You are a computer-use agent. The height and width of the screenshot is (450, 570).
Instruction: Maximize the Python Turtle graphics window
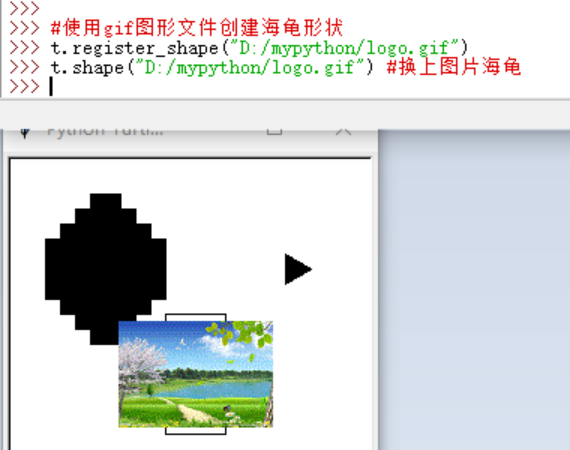pos(274,131)
